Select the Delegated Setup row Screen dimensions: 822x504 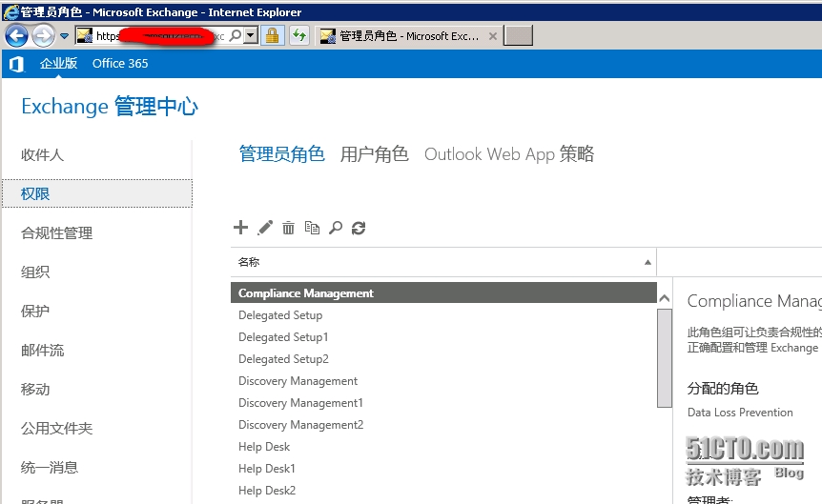(443, 314)
